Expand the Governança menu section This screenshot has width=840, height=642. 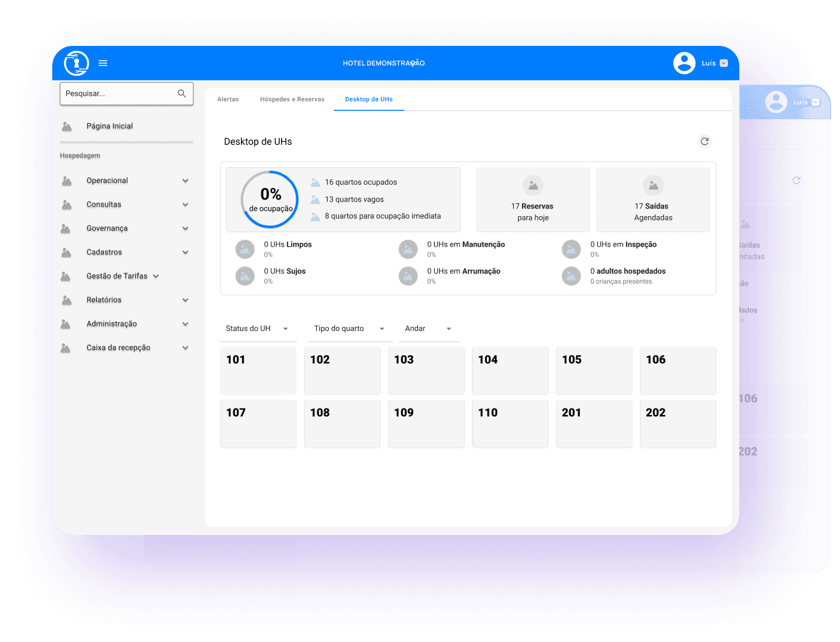point(185,229)
